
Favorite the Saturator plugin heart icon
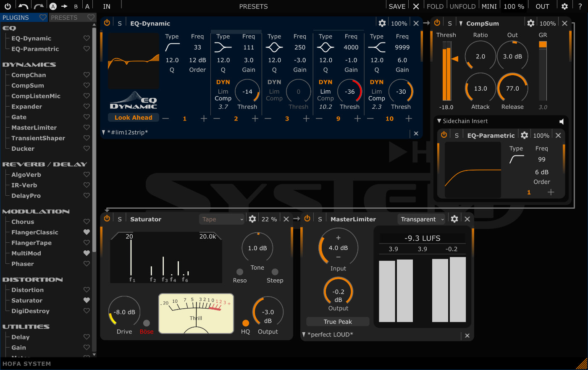87,300
